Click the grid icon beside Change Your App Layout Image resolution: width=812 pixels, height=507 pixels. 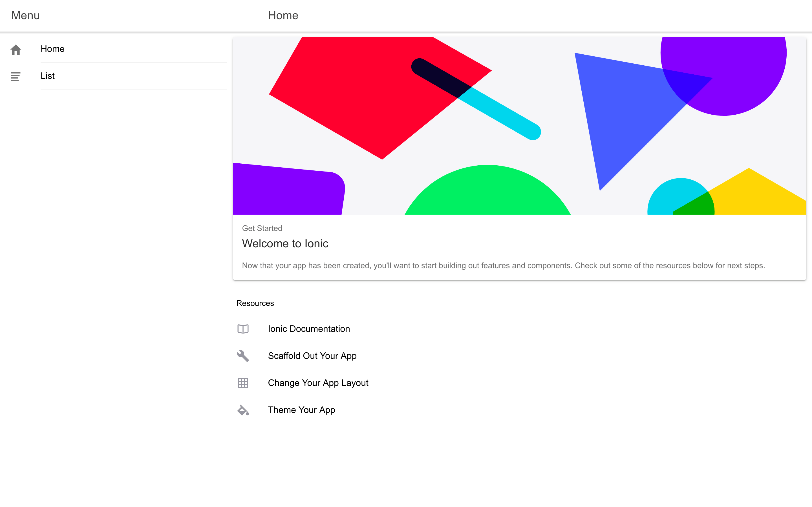(243, 383)
